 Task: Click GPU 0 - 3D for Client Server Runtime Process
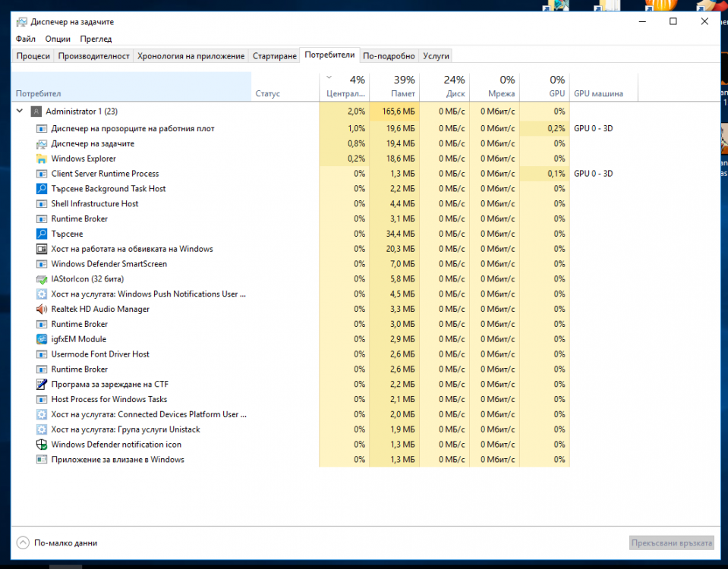[x=594, y=174]
